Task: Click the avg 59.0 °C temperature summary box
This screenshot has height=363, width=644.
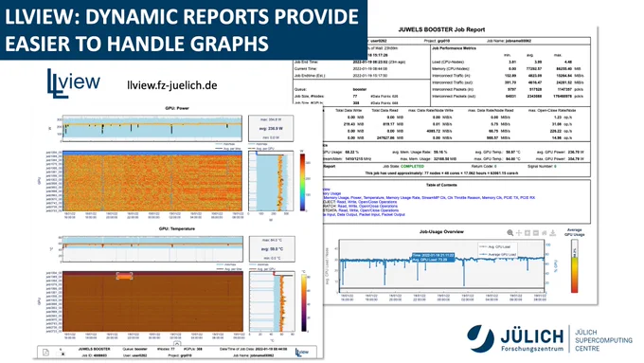Action: (272, 248)
